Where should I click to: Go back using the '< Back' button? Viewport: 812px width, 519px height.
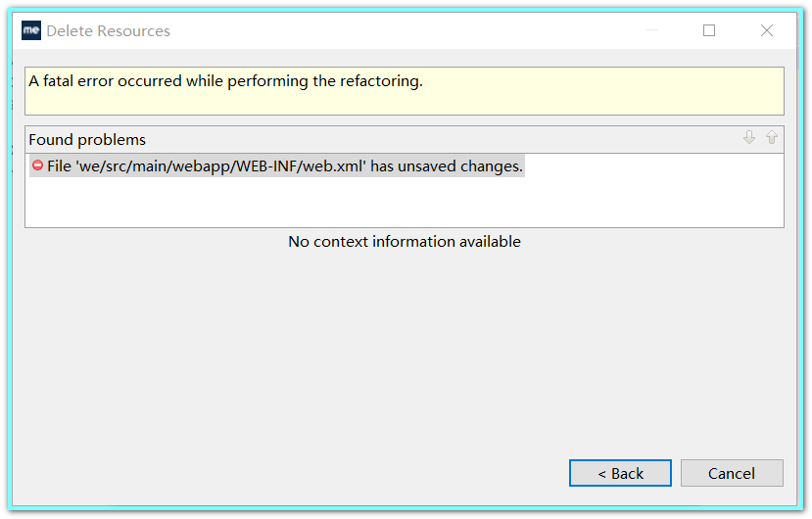coord(620,473)
